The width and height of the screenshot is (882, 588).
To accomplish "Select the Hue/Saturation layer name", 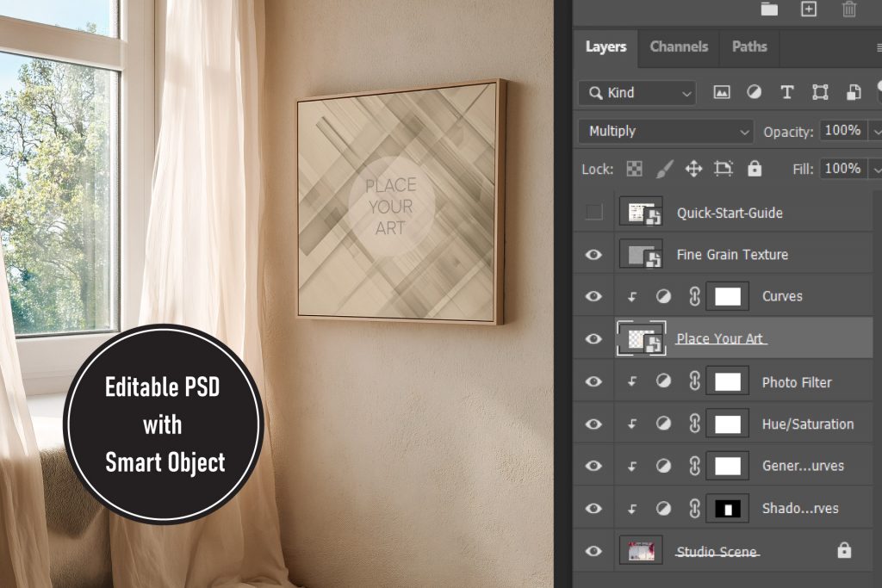I will [x=808, y=424].
